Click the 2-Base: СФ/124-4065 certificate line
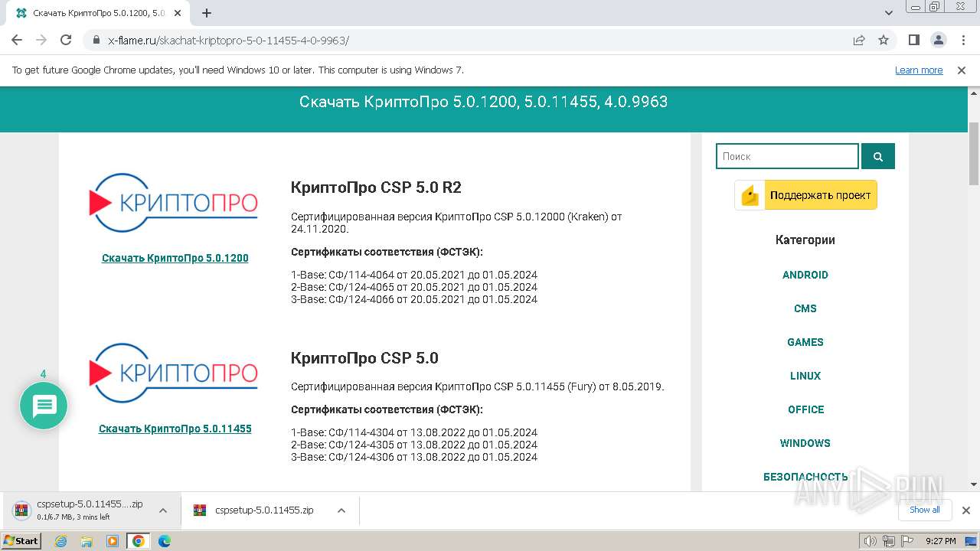Screen dimensions: 980x551 coord(414,287)
